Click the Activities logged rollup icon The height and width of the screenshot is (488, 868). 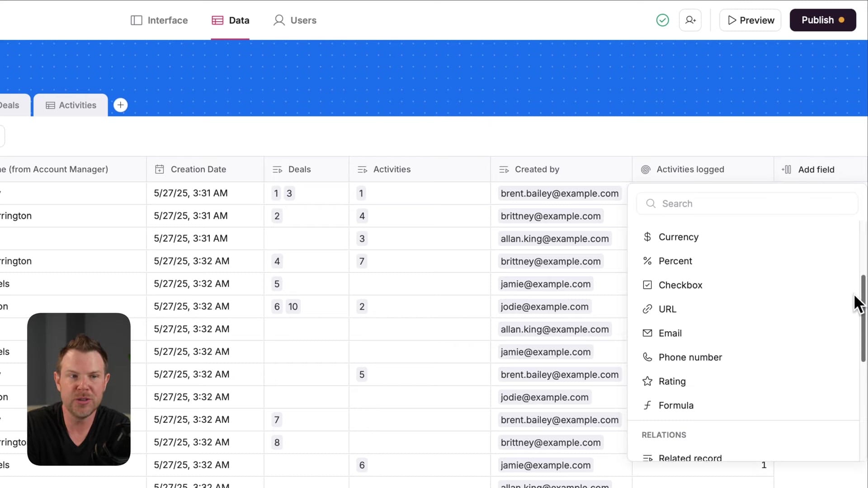tap(646, 169)
